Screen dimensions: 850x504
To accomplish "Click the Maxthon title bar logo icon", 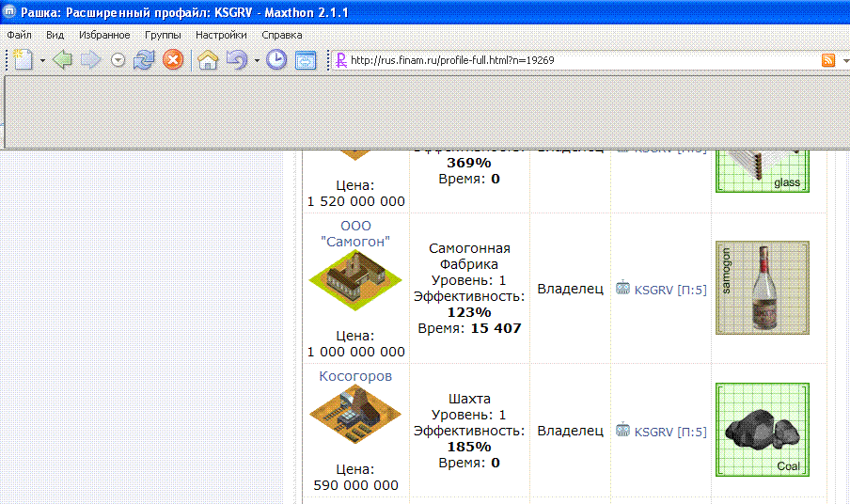I will click(9, 11).
